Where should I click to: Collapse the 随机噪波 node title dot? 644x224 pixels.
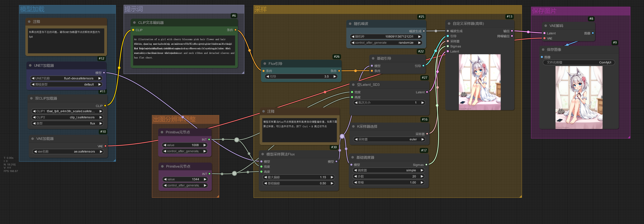350,24
